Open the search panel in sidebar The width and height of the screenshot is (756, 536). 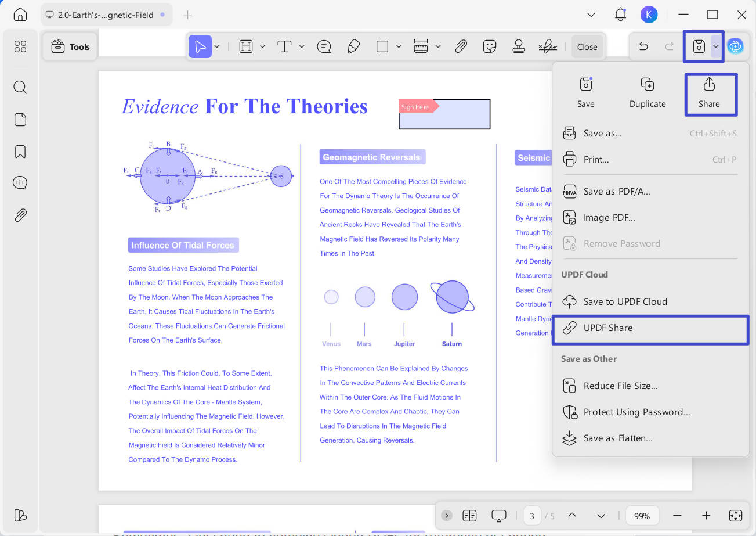pyautogui.click(x=20, y=88)
